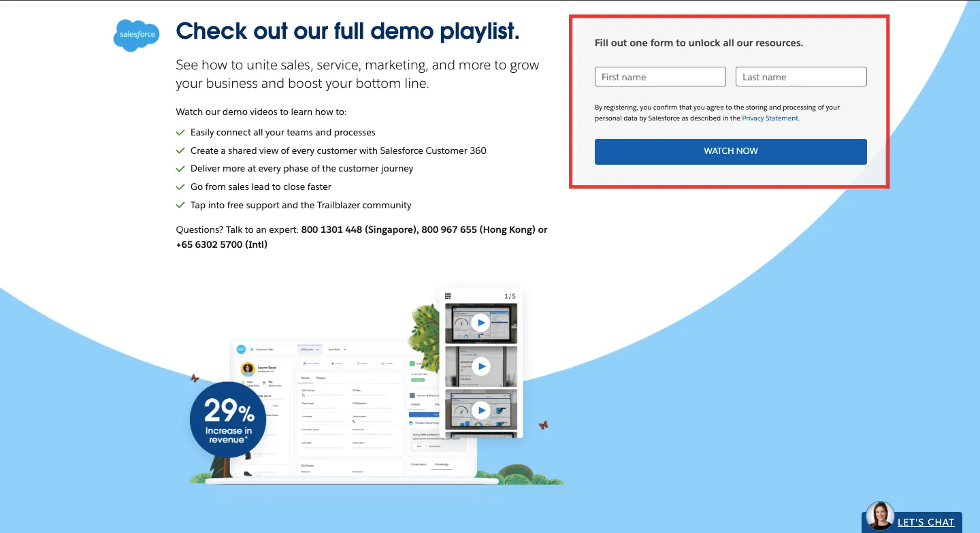Open the playlist menu icon beside 1/5
The height and width of the screenshot is (533, 980).
coord(448,296)
